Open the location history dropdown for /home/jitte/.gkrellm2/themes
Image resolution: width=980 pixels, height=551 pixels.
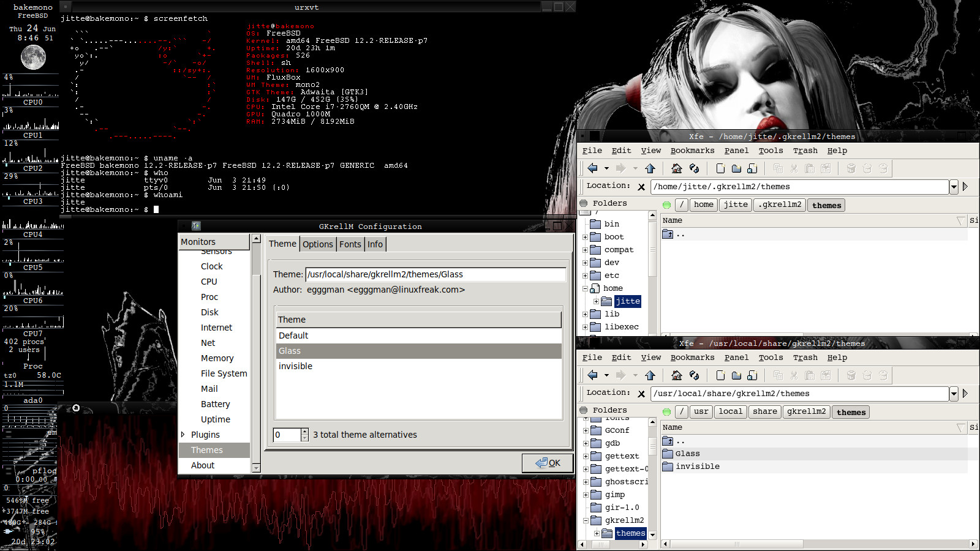pyautogui.click(x=954, y=187)
